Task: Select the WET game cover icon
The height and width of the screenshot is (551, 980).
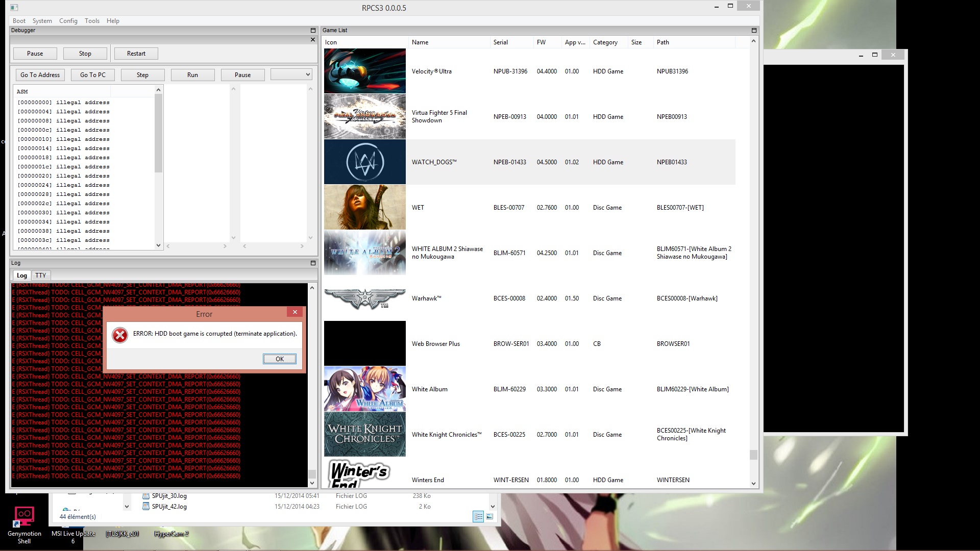Action: [x=365, y=207]
